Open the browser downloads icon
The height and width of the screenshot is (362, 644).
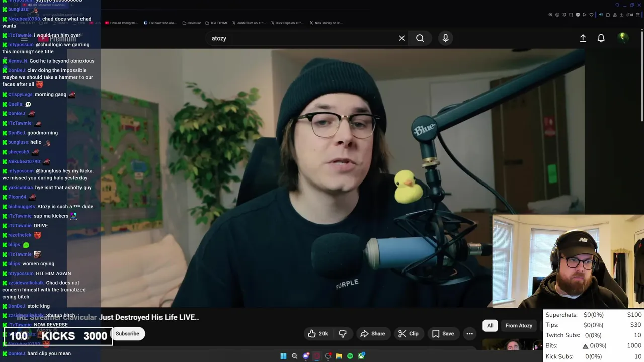(x=621, y=15)
